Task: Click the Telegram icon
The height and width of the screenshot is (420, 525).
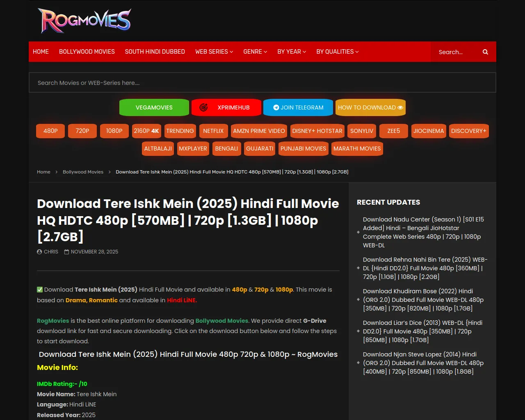Action: [276, 107]
